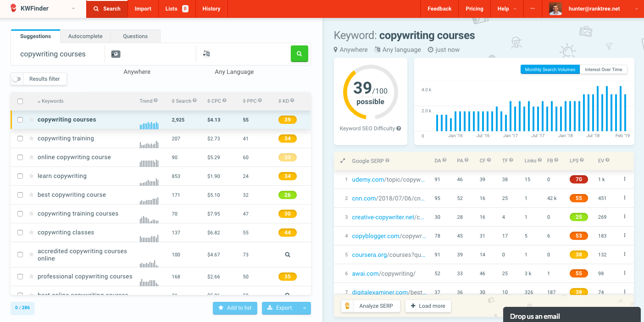644x322 pixels.
Task: Click the green KD 26 badge
Action: (288, 195)
